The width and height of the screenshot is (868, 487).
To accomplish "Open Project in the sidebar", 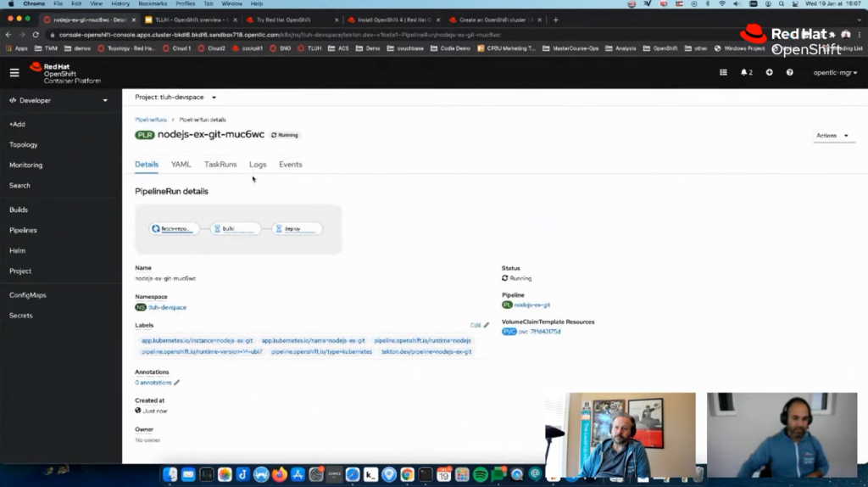I will tap(20, 271).
